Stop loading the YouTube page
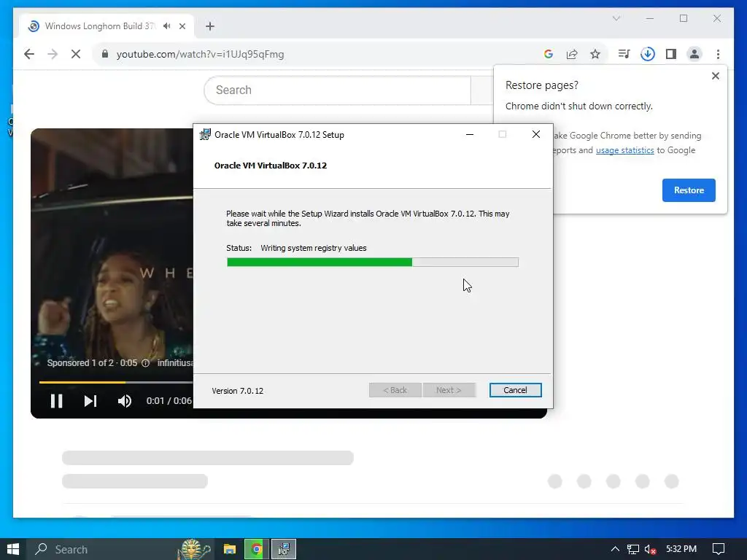 tap(76, 54)
